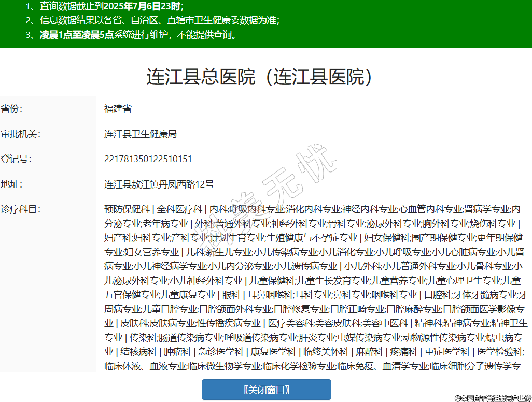This screenshot has width=532, height=402.
Task: Select the 地址 field label
Action: tap(12, 184)
